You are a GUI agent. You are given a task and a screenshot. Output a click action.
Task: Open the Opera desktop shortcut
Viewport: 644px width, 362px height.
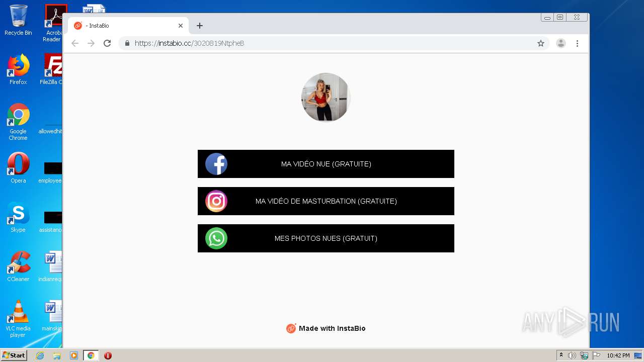pyautogui.click(x=18, y=168)
